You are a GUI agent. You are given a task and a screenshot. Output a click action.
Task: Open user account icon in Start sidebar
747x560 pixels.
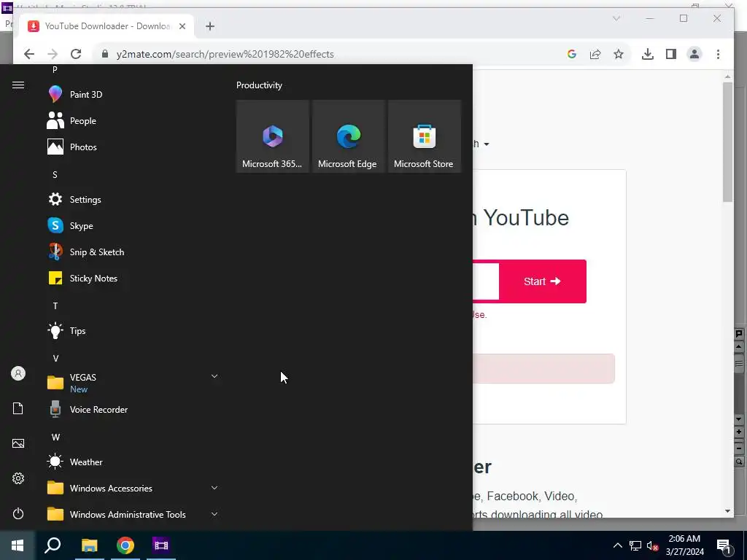pos(18,373)
